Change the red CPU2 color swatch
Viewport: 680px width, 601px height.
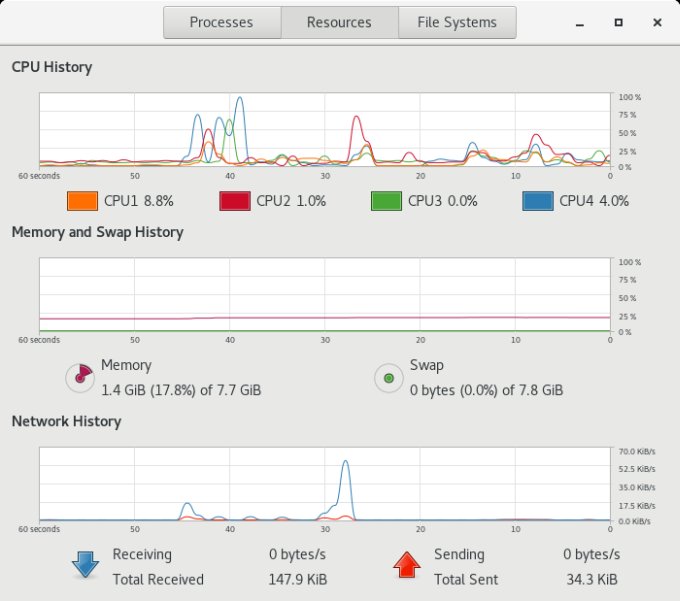[x=233, y=201]
